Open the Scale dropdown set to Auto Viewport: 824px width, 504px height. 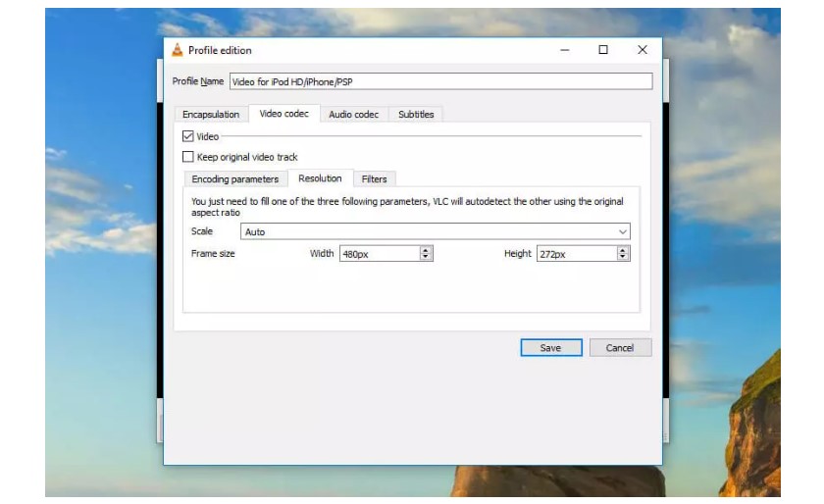[436, 231]
